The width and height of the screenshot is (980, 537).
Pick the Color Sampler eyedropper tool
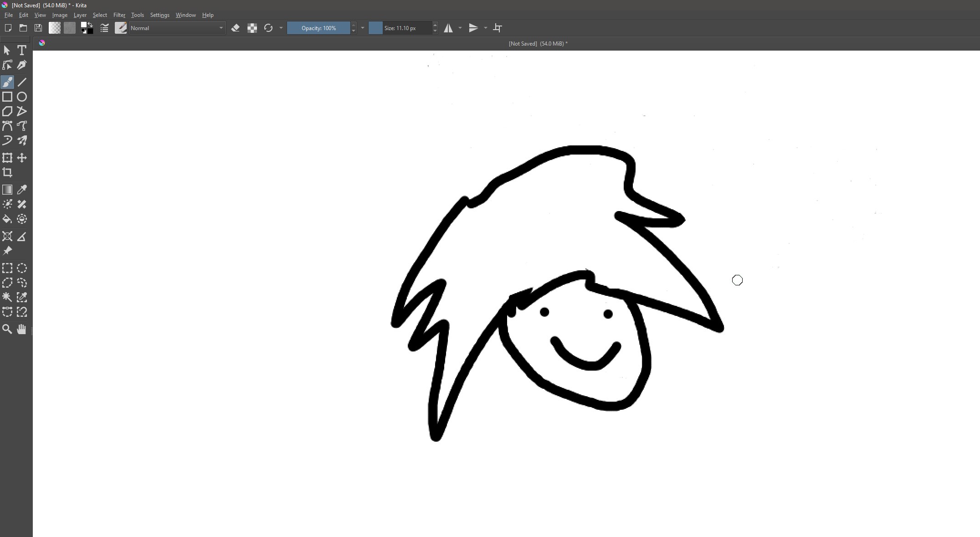coord(22,190)
